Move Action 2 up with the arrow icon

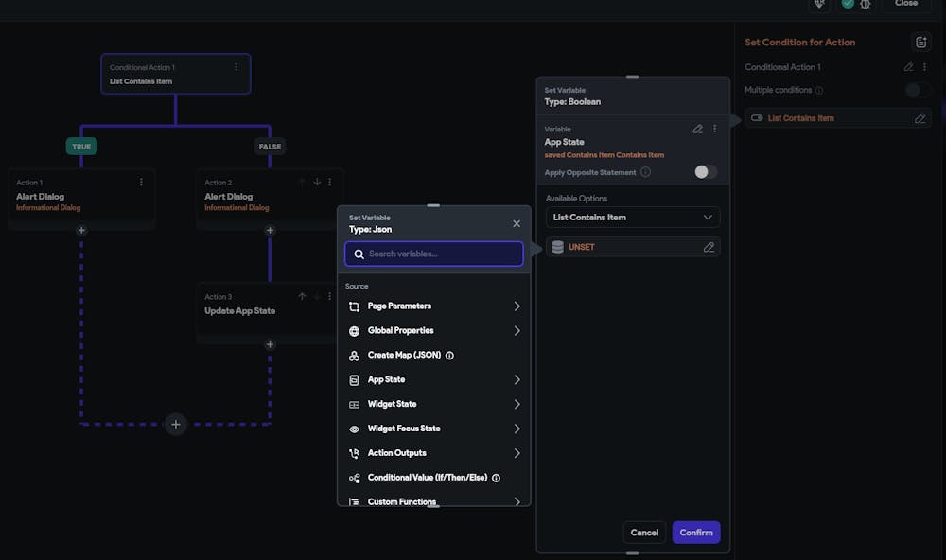point(302,183)
